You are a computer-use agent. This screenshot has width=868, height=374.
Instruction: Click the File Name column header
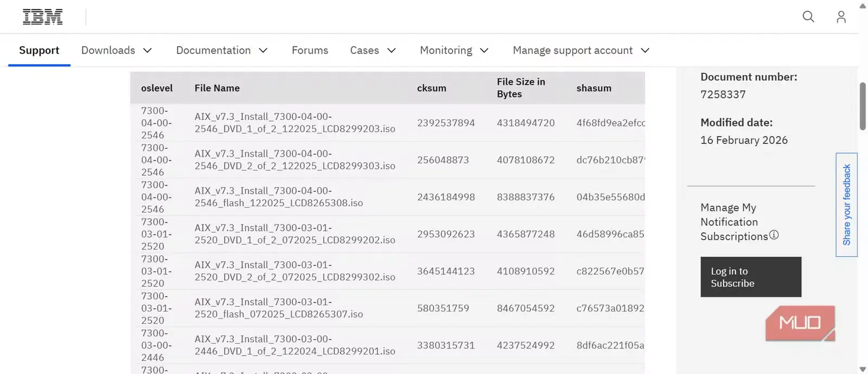click(217, 88)
